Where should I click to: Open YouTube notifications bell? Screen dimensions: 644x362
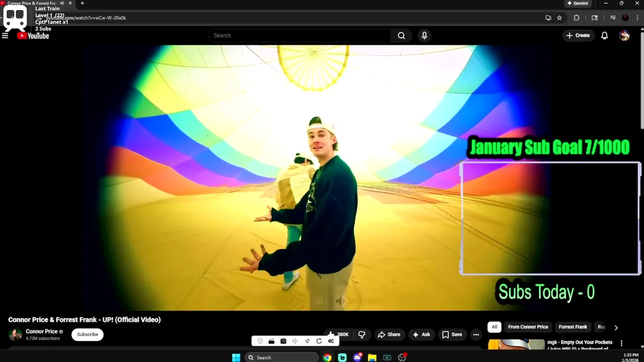[x=604, y=36]
